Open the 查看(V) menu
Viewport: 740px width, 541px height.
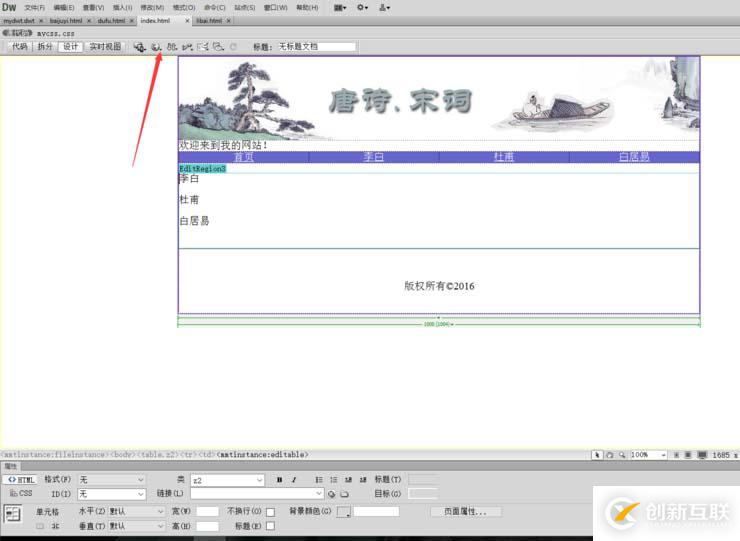(x=93, y=8)
